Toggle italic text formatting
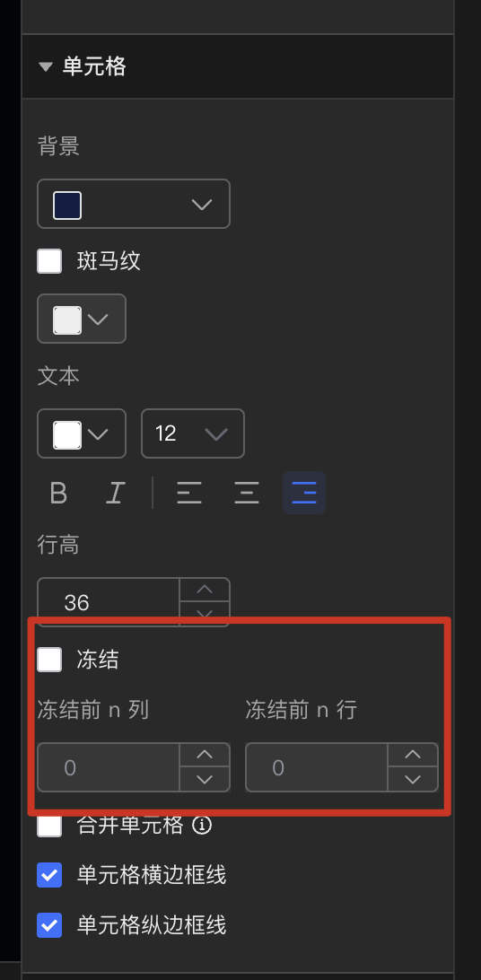 pyautogui.click(x=115, y=493)
